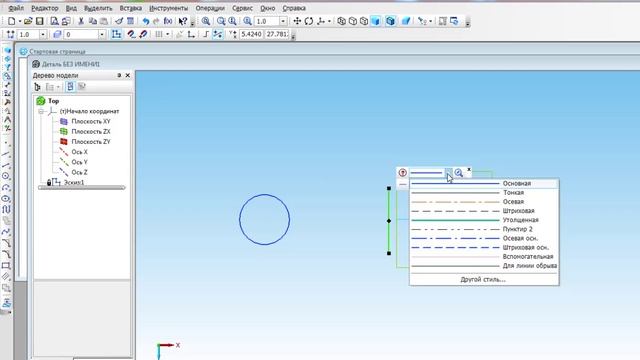Undo the last action
The image size is (640, 360).
[146, 21]
